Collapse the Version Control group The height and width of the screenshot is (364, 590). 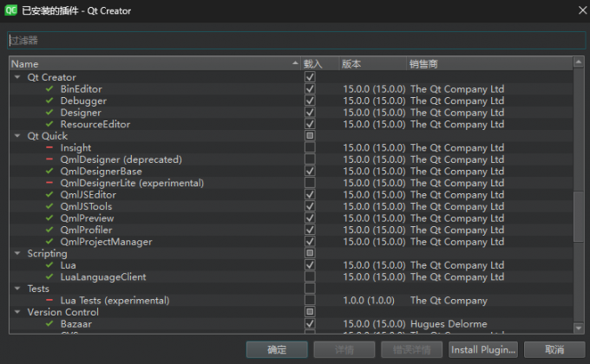click(17, 312)
